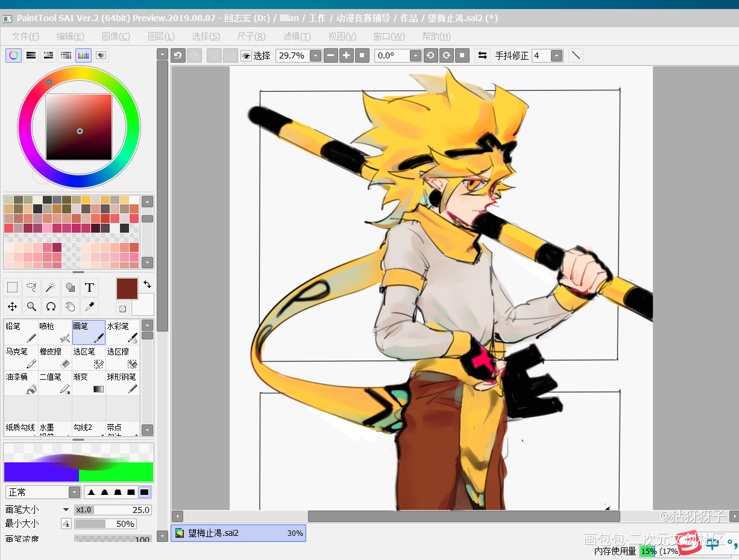Choose the 喷枪 airbrush tool
Viewport: 739px width, 560px height.
[54, 332]
